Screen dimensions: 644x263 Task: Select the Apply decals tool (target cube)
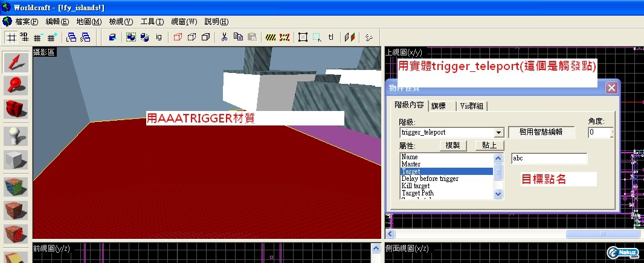tap(16, 234)
